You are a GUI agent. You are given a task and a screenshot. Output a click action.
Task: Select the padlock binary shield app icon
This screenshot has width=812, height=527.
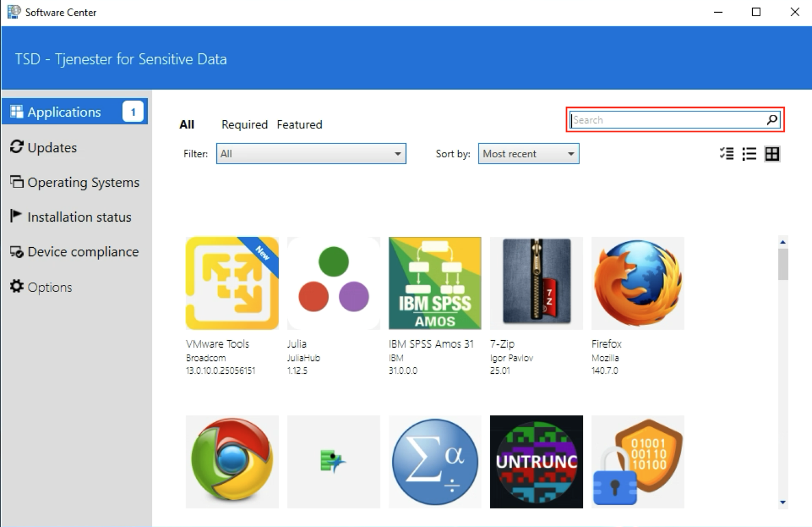tap(638, 462)
